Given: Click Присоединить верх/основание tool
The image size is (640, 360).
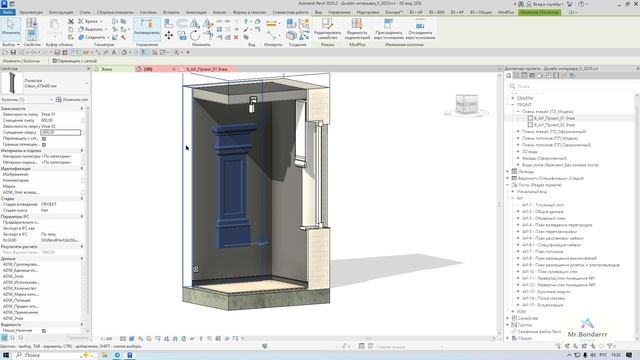Looking at the screenshot, I should (x=388, y=29).
